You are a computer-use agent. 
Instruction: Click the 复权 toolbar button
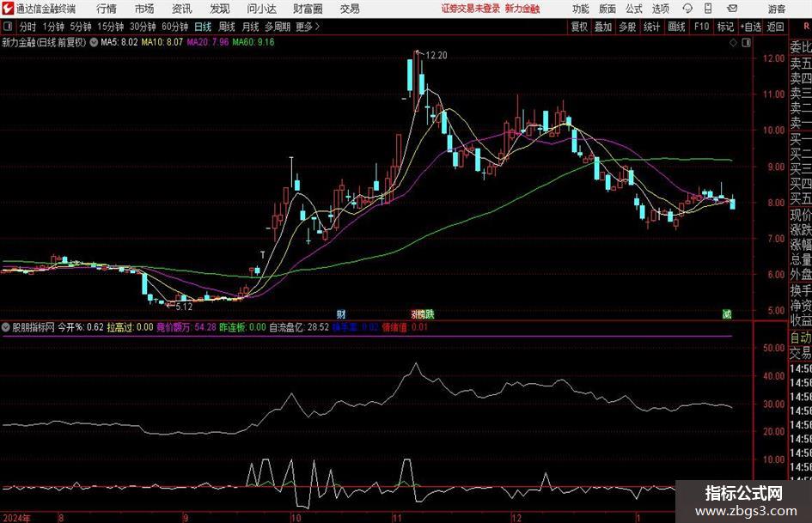click(x=579, y=27)
